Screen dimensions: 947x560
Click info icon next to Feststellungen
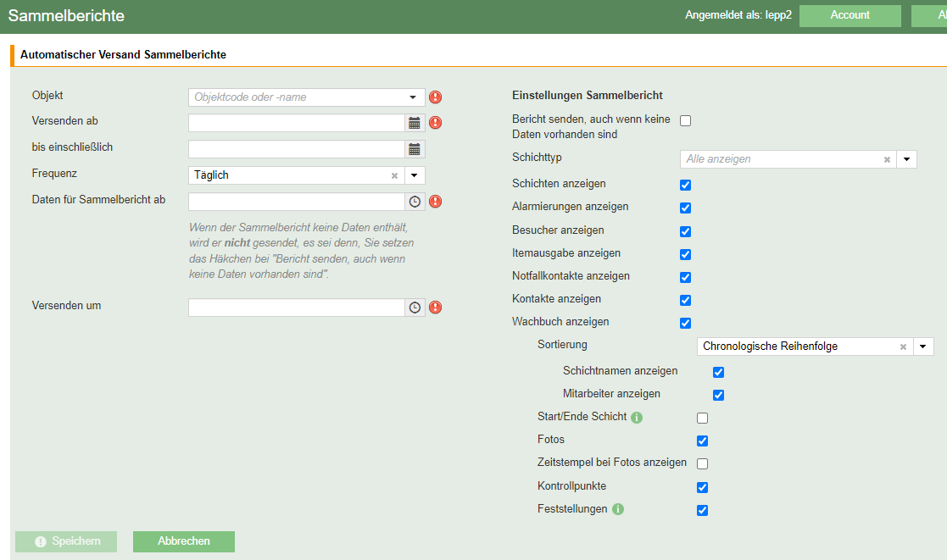tap(618, 509)
